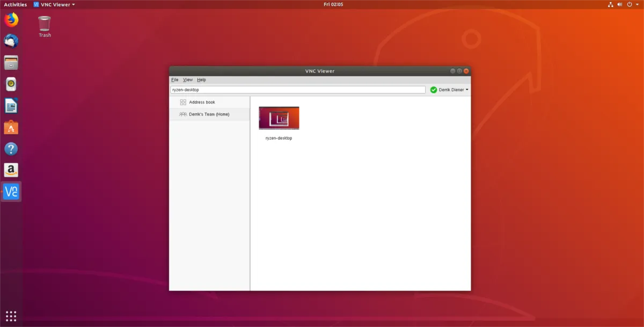Open Ubuntu Software from the dock

point(11,127)
